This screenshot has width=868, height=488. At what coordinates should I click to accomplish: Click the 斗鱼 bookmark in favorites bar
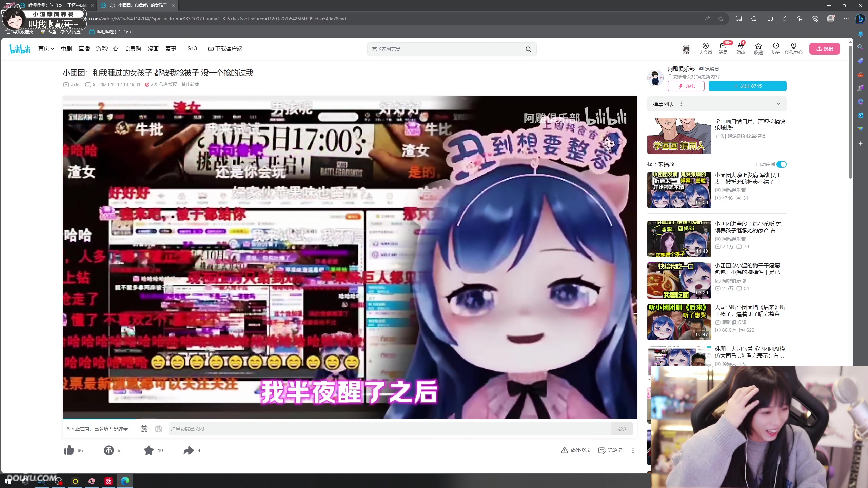[x=62, y=32]
